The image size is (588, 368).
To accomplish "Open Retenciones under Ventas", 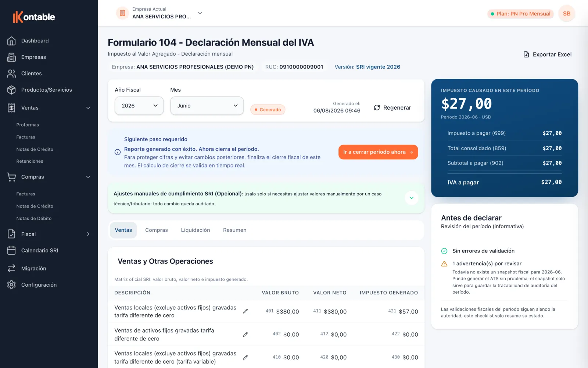I will tap(30, 161).
